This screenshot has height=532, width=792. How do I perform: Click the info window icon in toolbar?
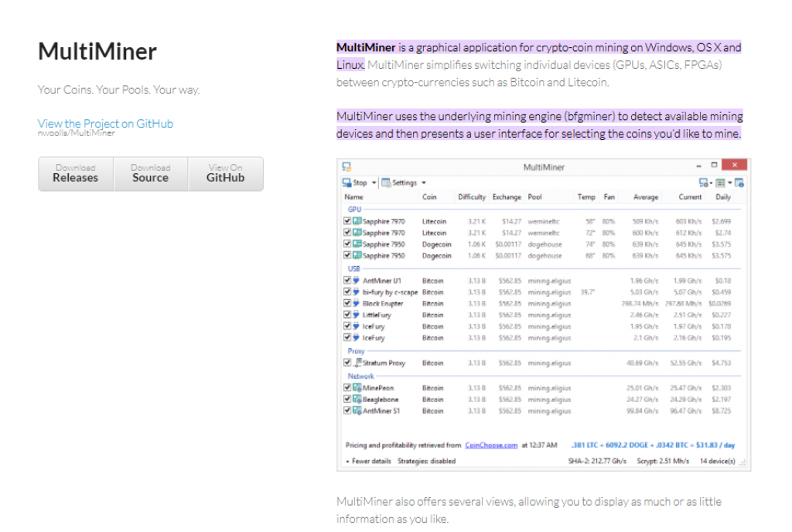tap(739, 182)
